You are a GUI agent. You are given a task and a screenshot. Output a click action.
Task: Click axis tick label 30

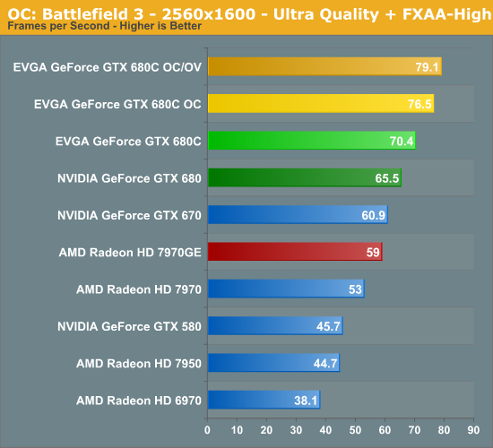pos(296,430)
